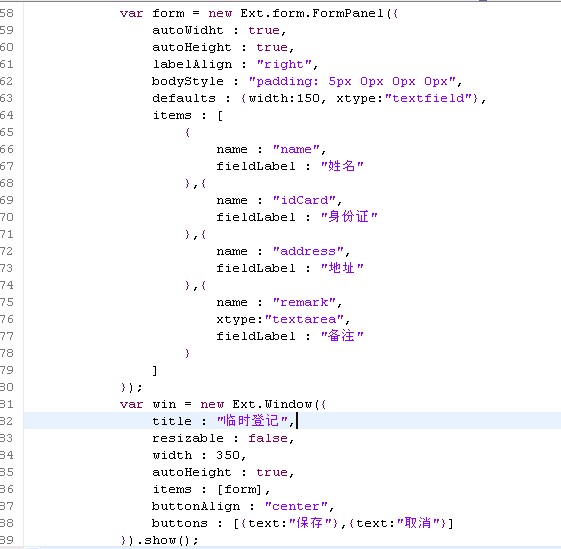Click the false value after resizable

tap(268, 438)
